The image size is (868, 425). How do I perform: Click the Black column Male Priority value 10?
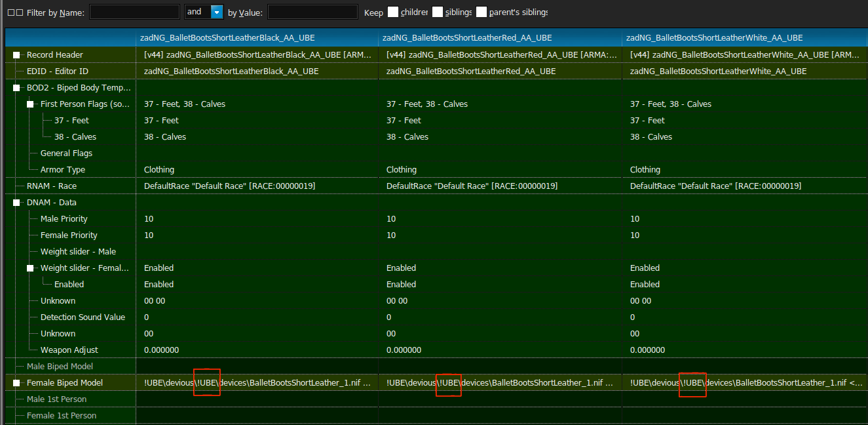point(149,219)
